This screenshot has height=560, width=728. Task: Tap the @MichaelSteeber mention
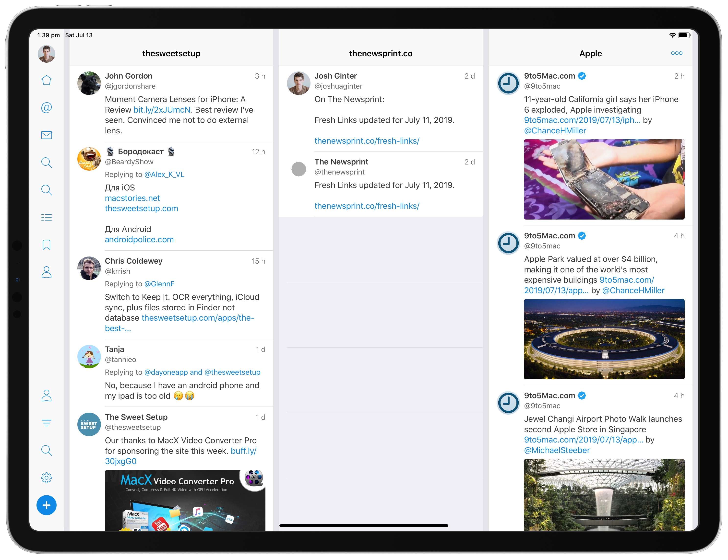(557, 450)
